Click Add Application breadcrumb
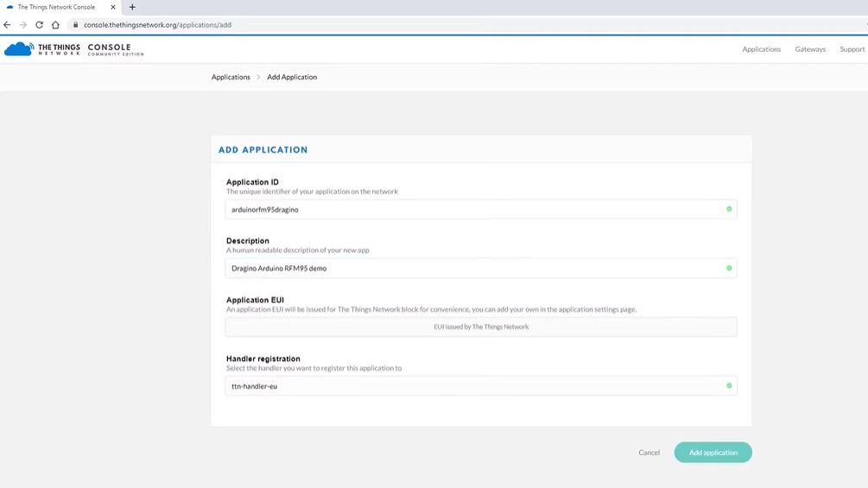 (292, 77)
